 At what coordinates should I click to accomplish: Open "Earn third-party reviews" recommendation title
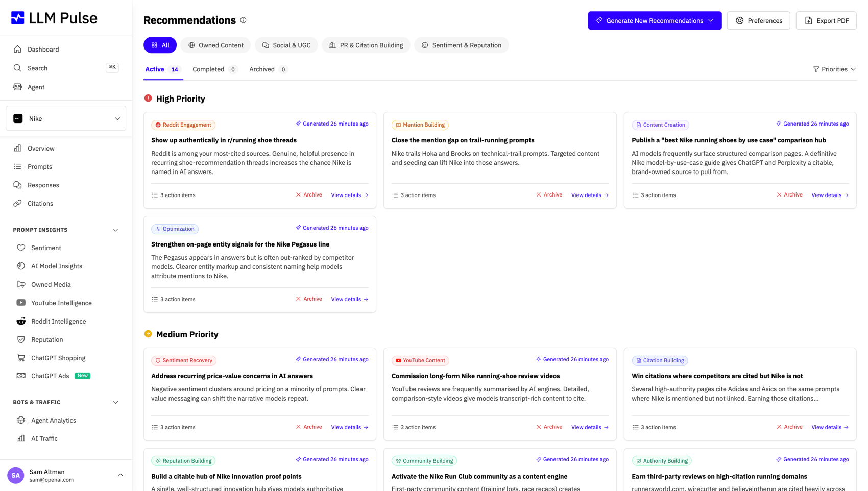click(x=719, y=477)
